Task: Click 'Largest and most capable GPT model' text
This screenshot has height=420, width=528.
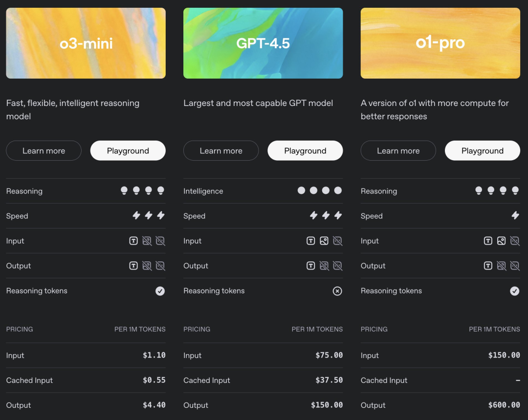Action: (258, 103)
